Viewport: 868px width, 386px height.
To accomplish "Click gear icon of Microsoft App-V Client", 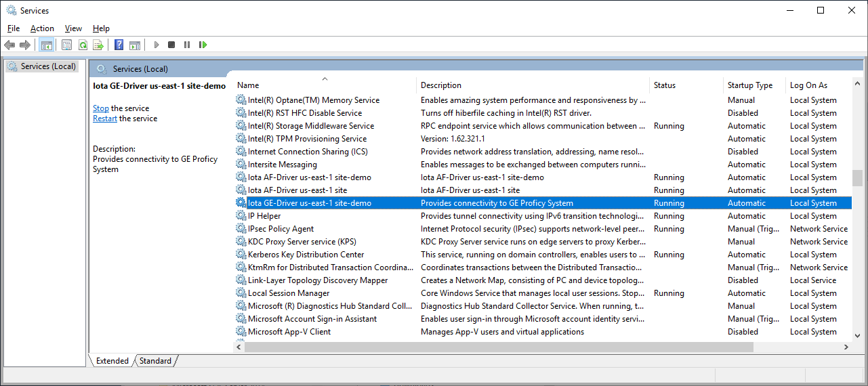I will click(241, 332).
